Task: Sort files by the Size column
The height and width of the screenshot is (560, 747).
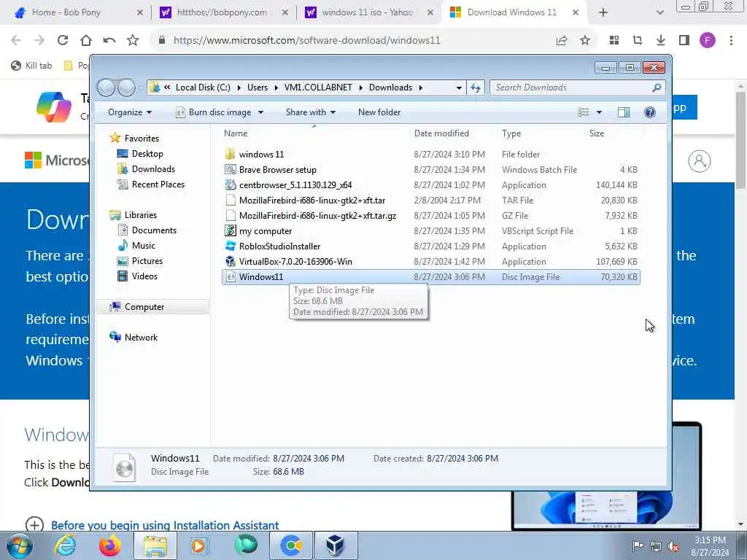Action: (x=597, y=133)
